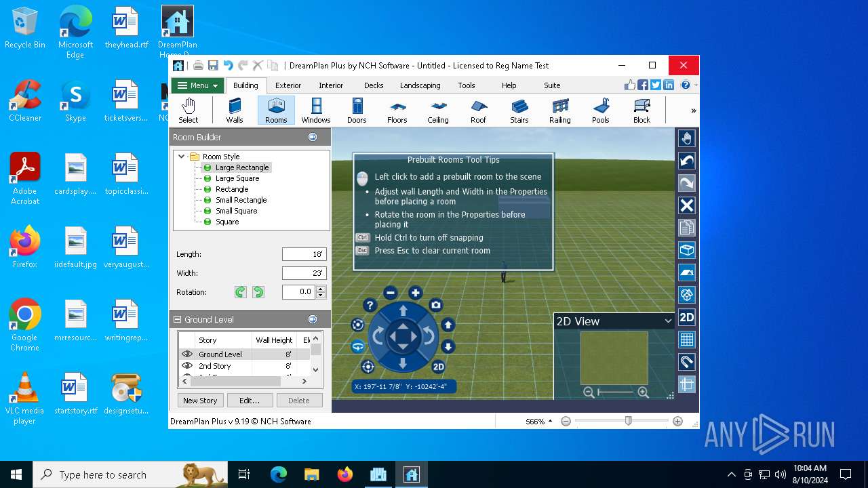Screen dimensions: 868x488
Task: Click the 2D button on the navigation wheel
Action: click(438, 367)
